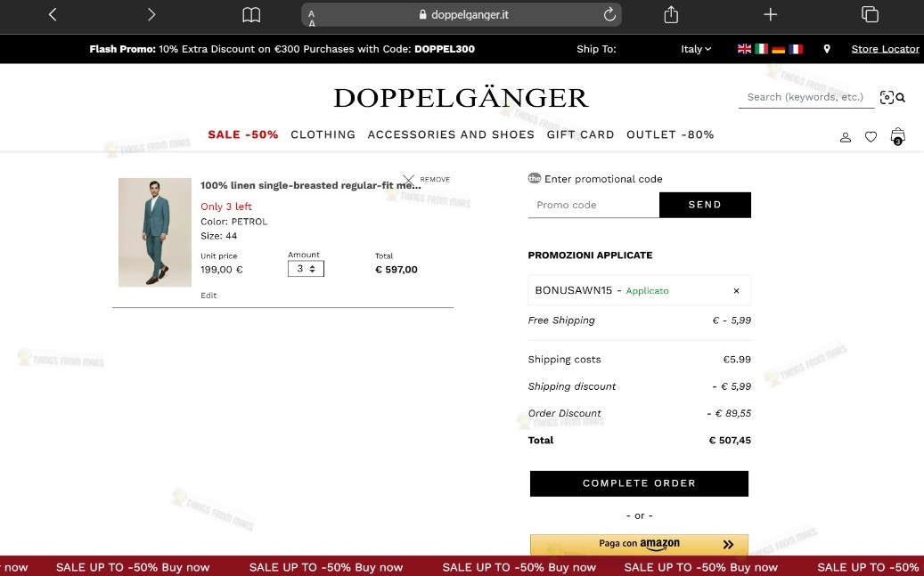
Task: Click the Total € 507,45 value
Action: tap(730, 440)
